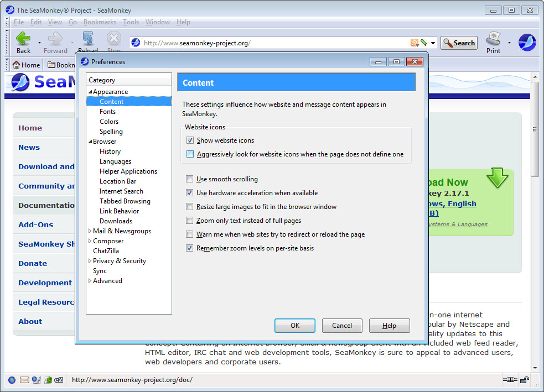Open the Edit menu
The width and height of the screenshot is (544, 392).
click(x=36, y=22)
